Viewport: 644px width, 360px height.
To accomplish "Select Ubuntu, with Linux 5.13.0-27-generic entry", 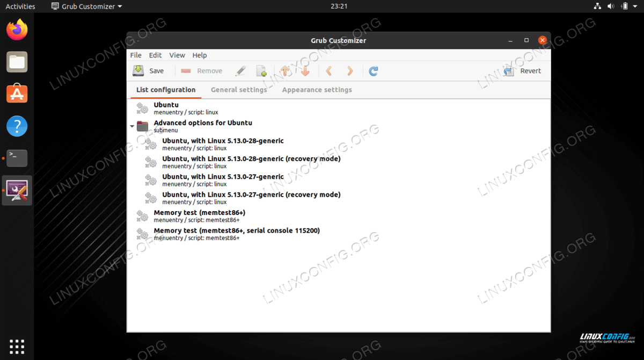I will pos(339,180).
